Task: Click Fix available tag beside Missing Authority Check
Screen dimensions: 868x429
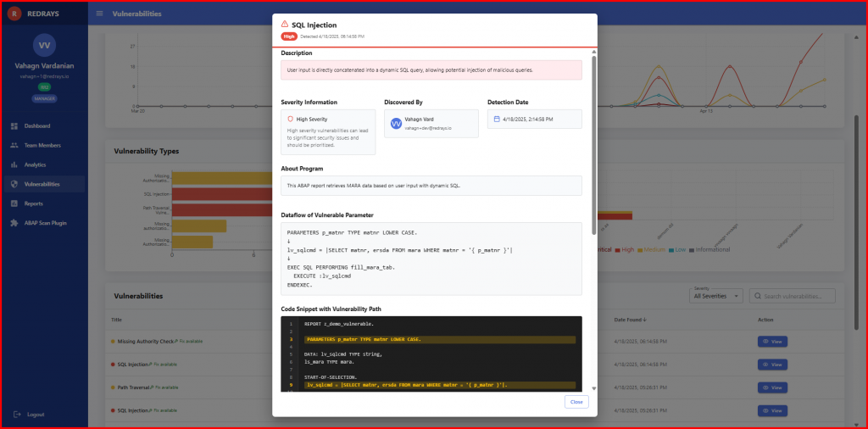Action: coord(189,342)
